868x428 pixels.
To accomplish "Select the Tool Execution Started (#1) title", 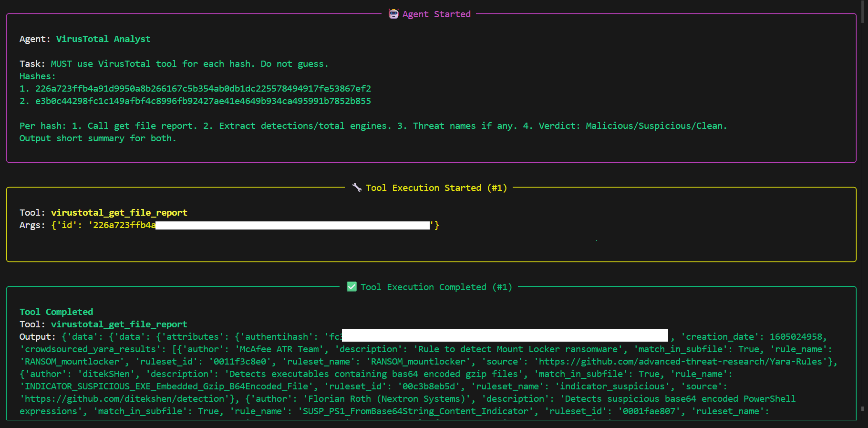I will point(436,188).
